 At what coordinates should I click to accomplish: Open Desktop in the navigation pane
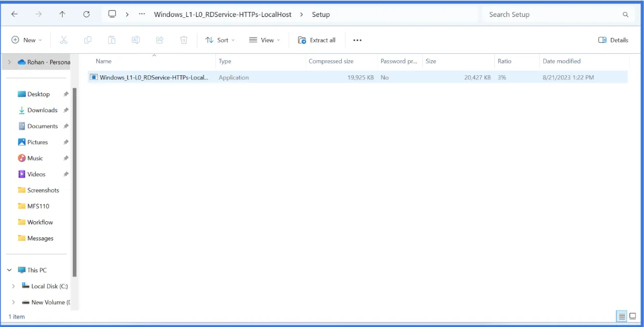38,94
